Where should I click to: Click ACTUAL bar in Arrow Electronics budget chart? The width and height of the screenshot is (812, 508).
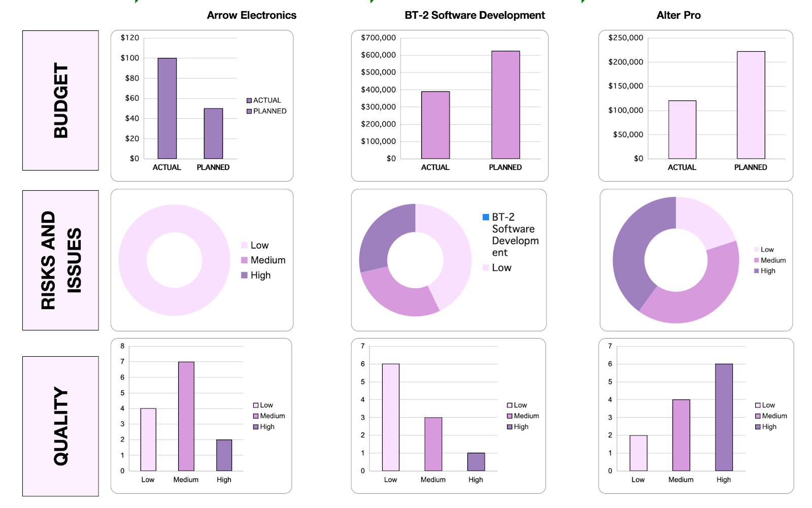click(167, 108)
